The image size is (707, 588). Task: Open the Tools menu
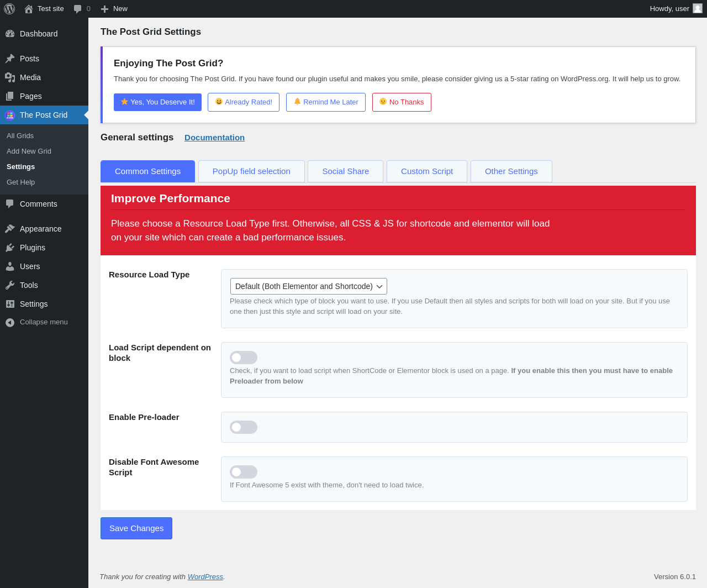click(x=44, y=285)
